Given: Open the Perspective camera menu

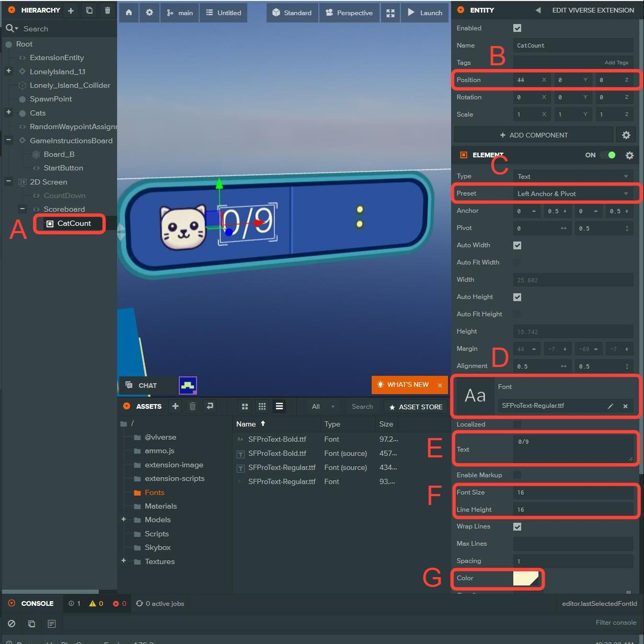Looking at the screenshot, I should pyautogui.click(x=349, y=13).
